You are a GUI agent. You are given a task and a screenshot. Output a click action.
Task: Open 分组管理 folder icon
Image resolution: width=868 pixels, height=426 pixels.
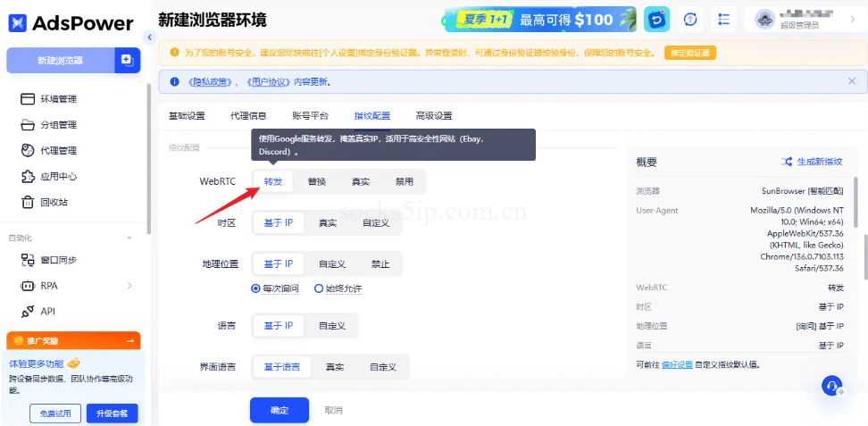click(x=28, y=125)
